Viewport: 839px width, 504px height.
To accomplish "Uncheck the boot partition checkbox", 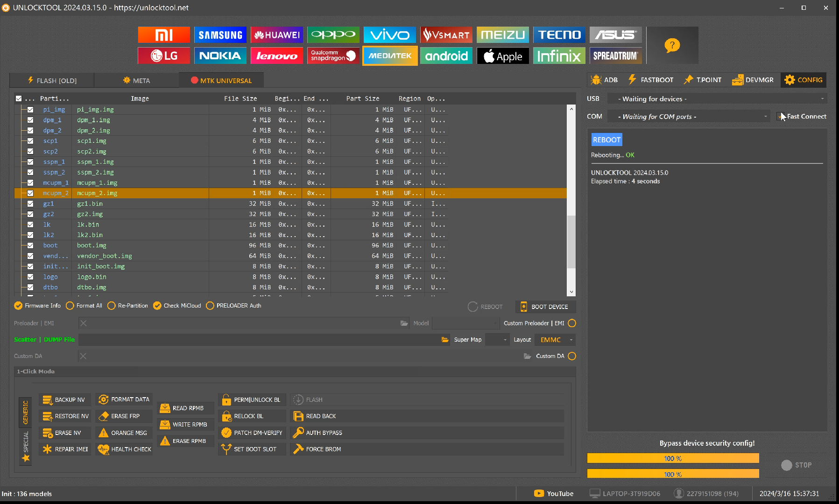I will point(30,245).
